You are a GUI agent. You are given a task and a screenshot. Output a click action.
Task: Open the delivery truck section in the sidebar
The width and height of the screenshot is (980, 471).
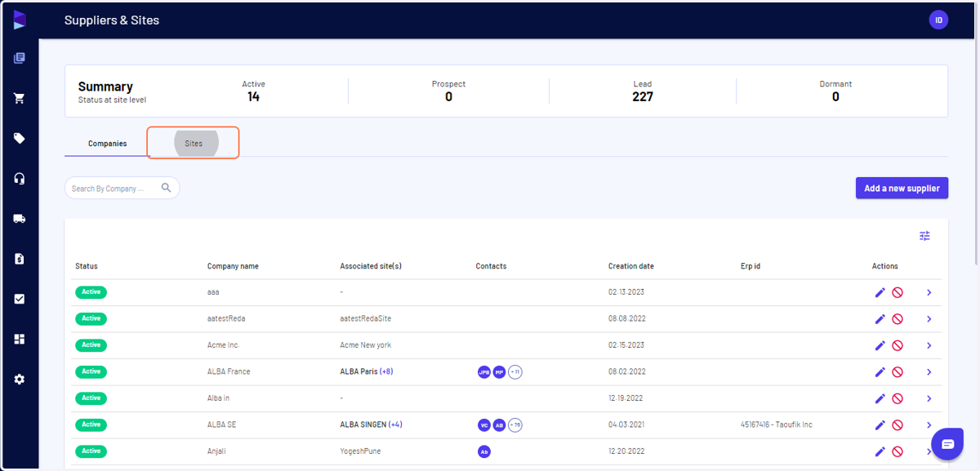20,219
